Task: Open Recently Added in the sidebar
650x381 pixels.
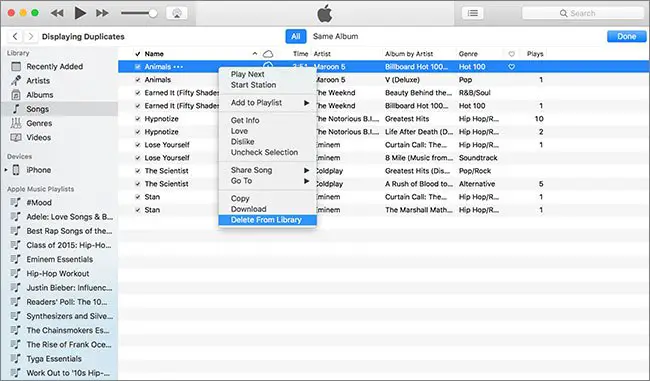Action: [54, 66]
